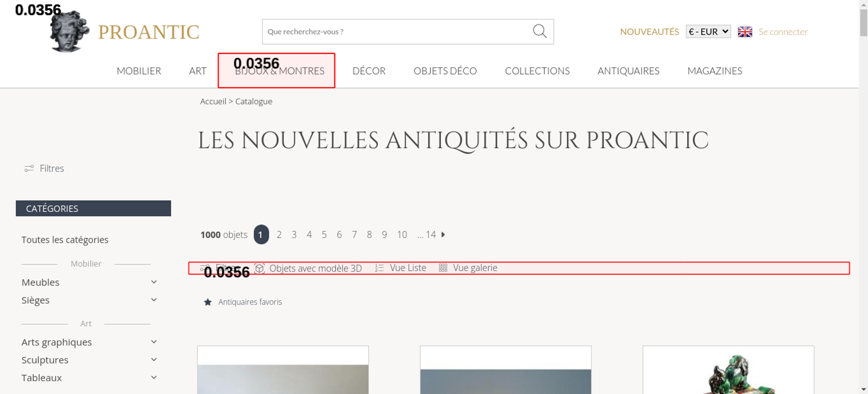
Task: Click the Proantic bust logo
Action: [x=69, y=32]
